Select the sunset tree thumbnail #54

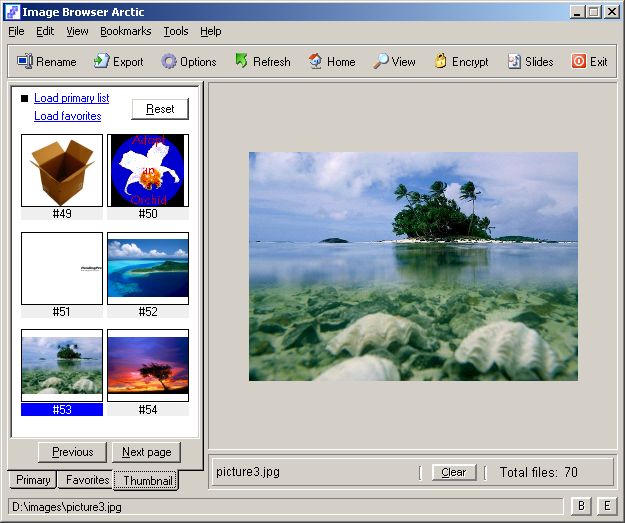[x=148, y=365]
